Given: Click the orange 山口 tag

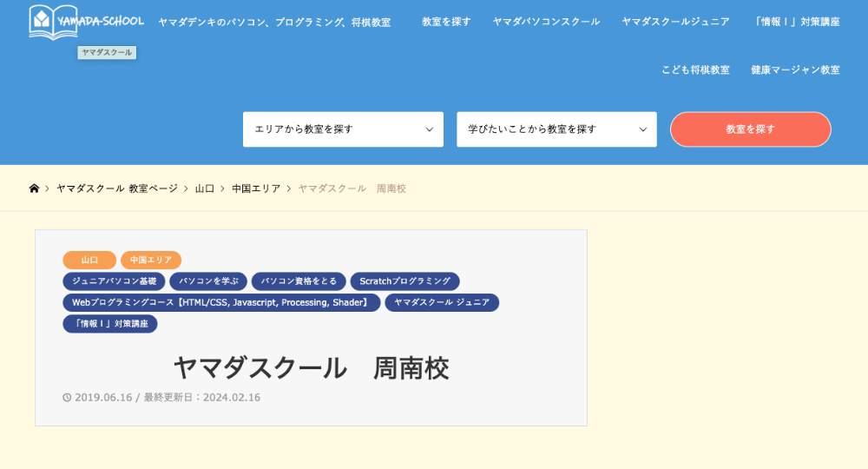Looking at the screenshot, I should pos(89,260).
